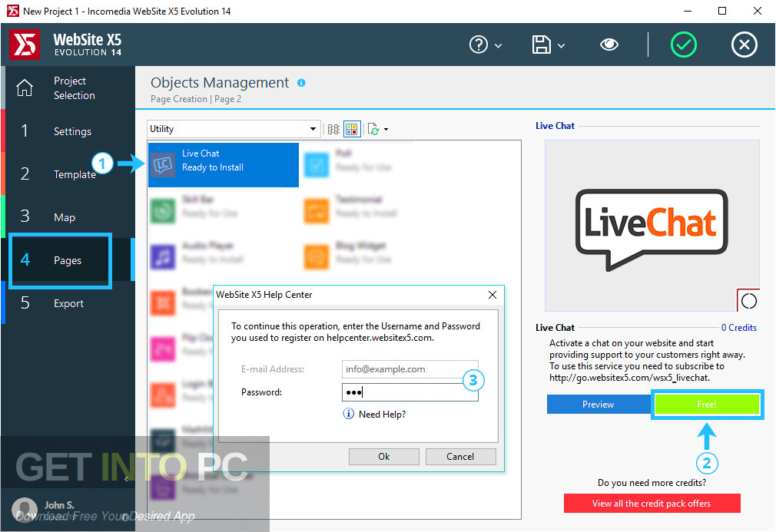This screenshot has height=532, width=776.
Task: Switch to small icons list view
Action: point(333,129)
